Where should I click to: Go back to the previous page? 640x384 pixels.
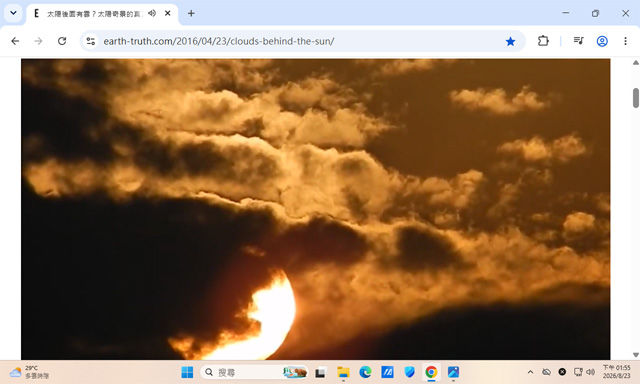point(15,41)
